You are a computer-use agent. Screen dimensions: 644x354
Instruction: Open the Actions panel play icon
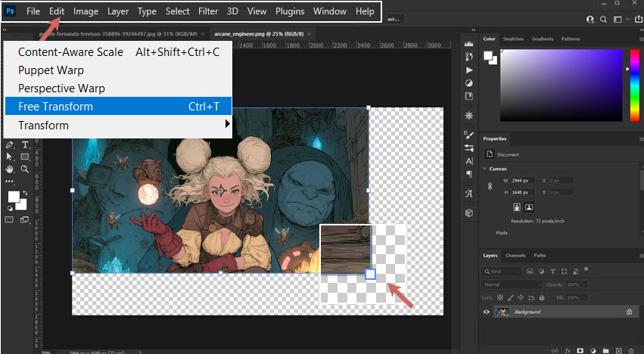tap(469, 70)
